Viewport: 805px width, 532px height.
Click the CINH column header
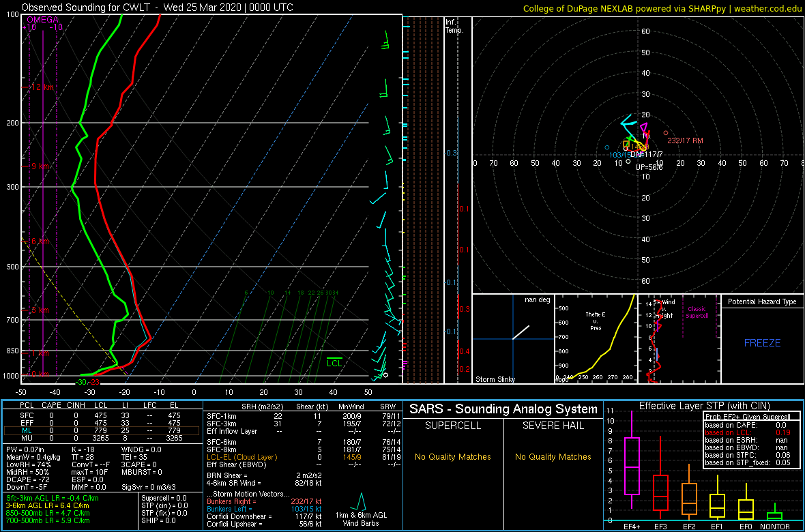77,406
